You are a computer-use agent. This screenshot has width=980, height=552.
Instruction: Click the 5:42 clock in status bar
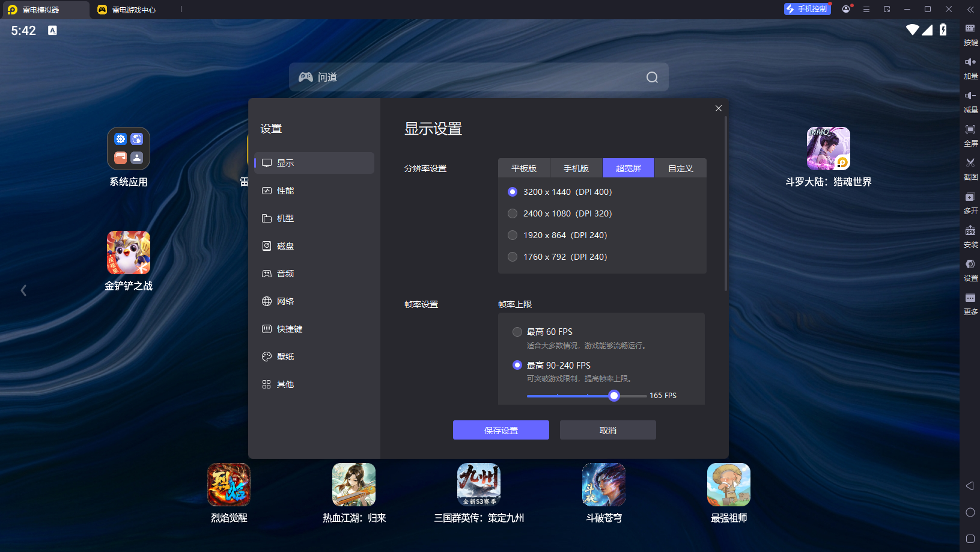click(x=23, y=31)
